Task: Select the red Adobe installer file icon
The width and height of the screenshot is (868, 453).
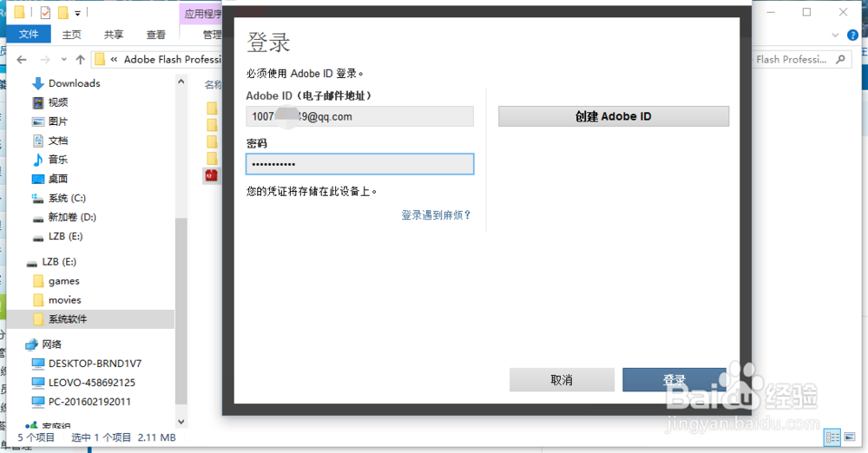Action: [212, 175]
